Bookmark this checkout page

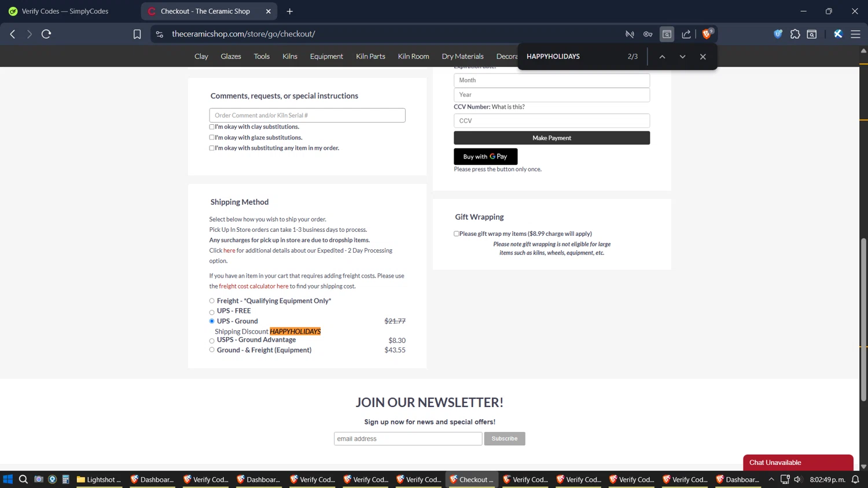pos(137,34)
